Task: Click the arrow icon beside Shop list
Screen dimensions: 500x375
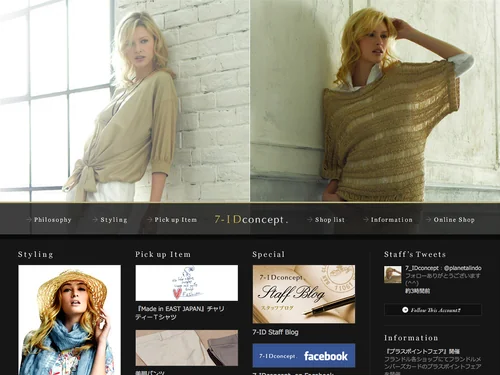Action: pyautogui.click(x=310, y=219)
